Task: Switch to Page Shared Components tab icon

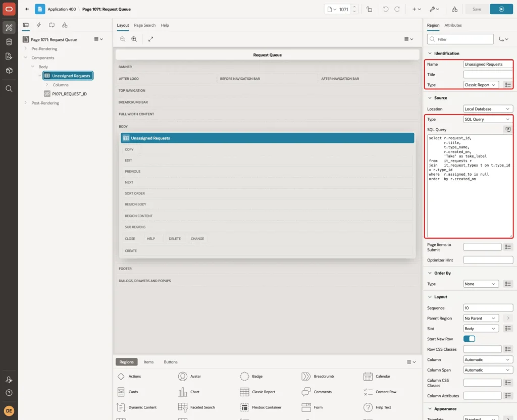Action: 65,25
